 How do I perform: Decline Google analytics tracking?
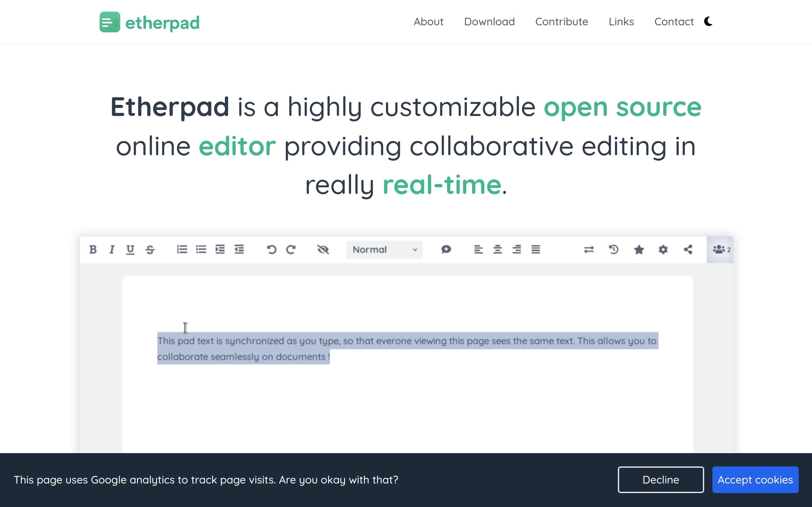pos(660,479)
